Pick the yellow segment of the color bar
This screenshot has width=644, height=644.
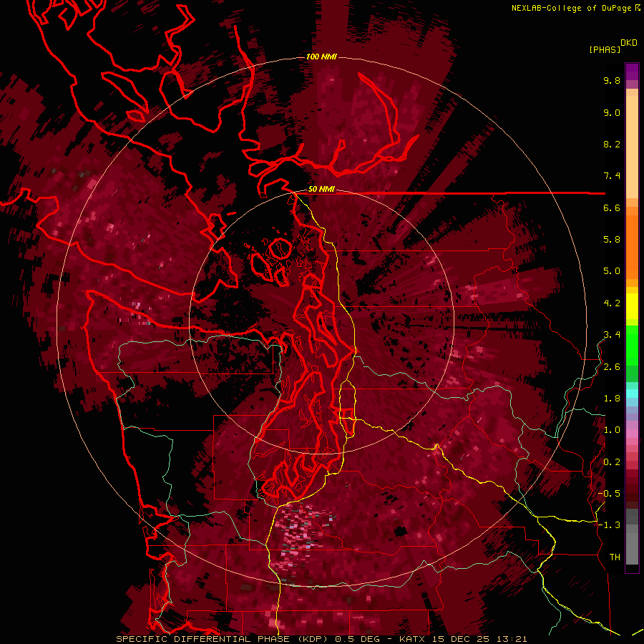(x=632, y=306)
